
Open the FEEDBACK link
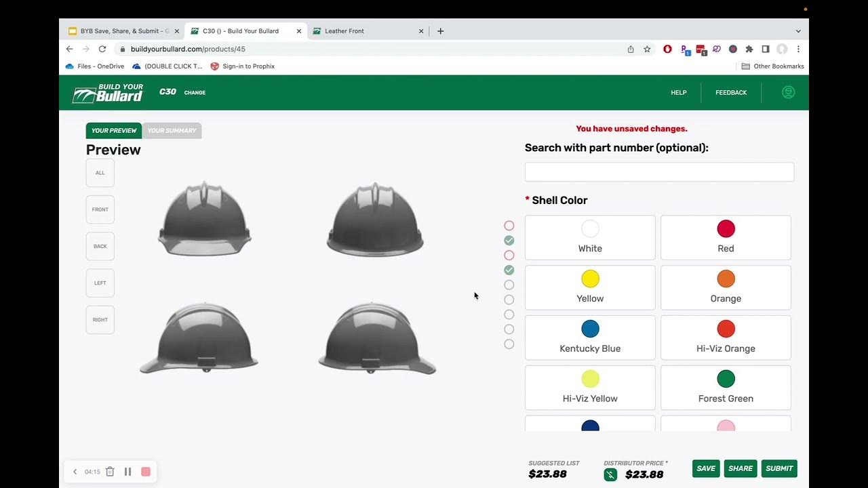click(731, 93)
